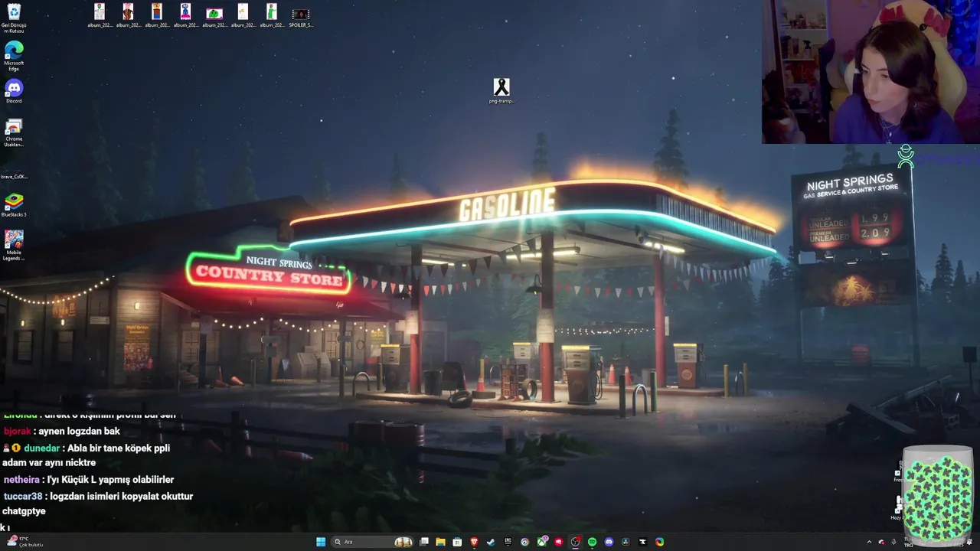Select album file with blue figure on pink
Viewport: 980px width, 551px height.
coord(185,15)
